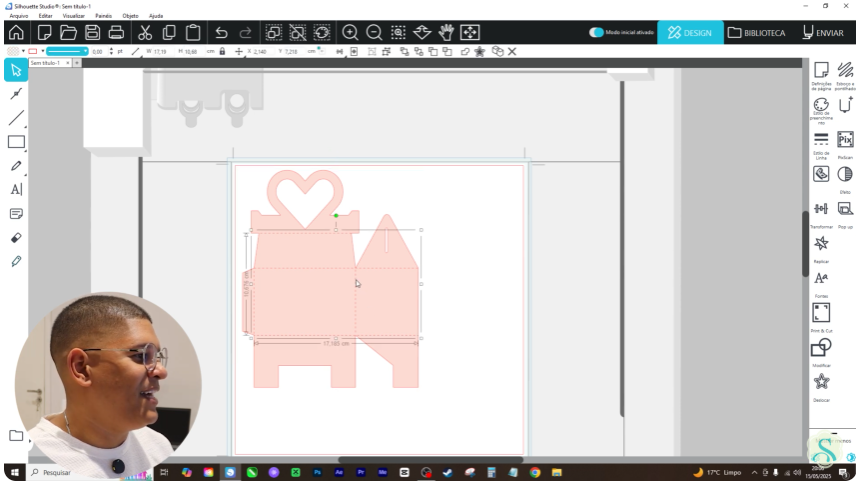Image resolution: width=856 pixels, height=481 pixels.
Task: Click the red line color swatch
Action: 33,51
